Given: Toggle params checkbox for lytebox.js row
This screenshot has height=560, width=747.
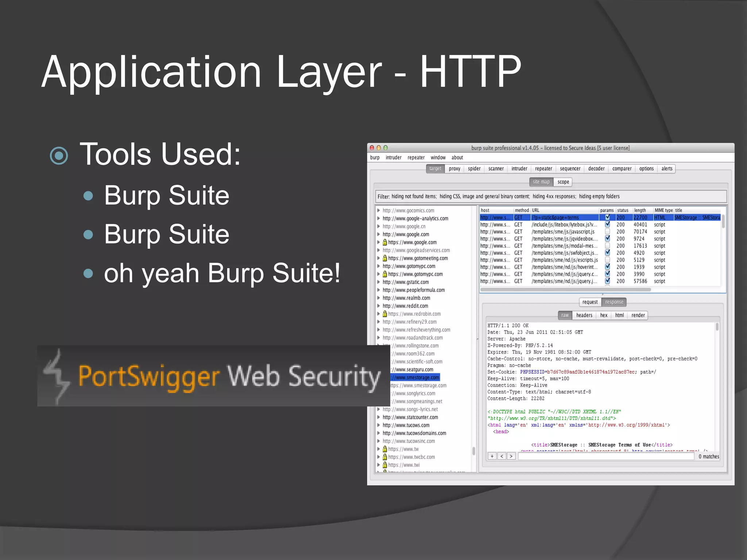Looking at the screenshot, I should 607,225.
